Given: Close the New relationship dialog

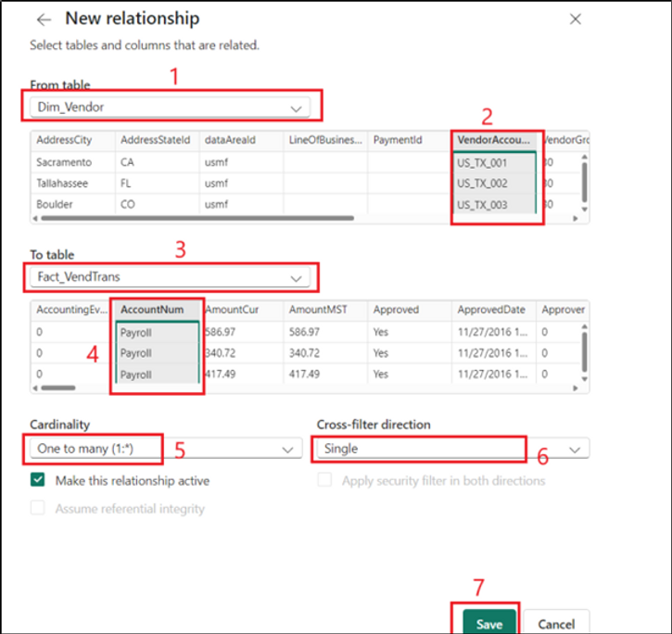Looking at the screenshot, I should point(575,19).
